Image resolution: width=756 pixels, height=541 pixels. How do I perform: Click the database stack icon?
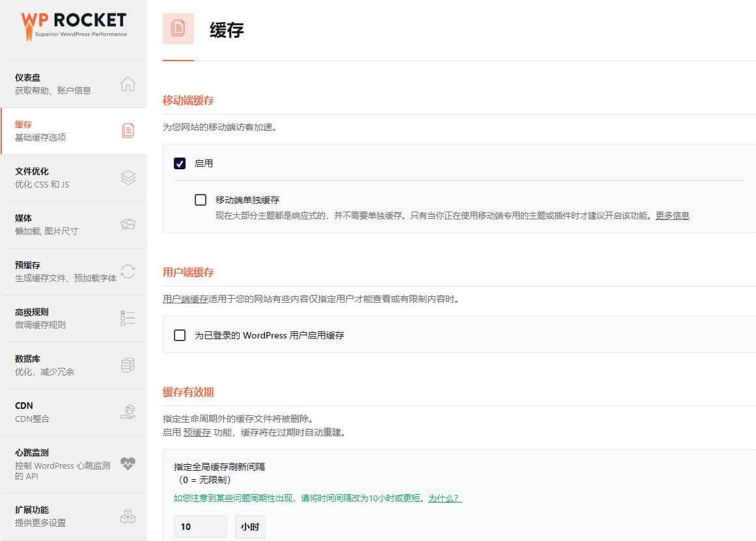(x=128, y=365)
